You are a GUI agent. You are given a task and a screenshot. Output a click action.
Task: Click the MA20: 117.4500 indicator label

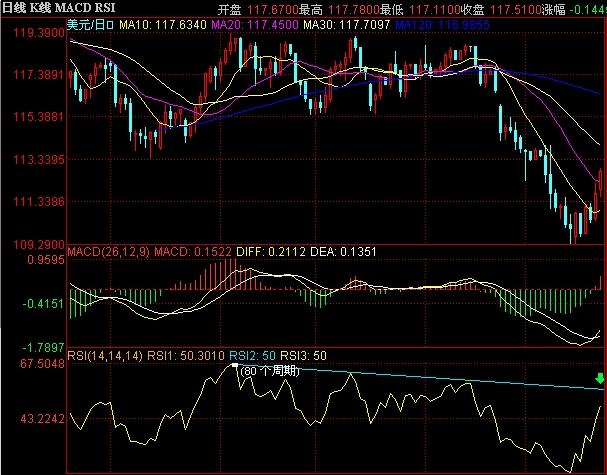click(x=255, y=25)
